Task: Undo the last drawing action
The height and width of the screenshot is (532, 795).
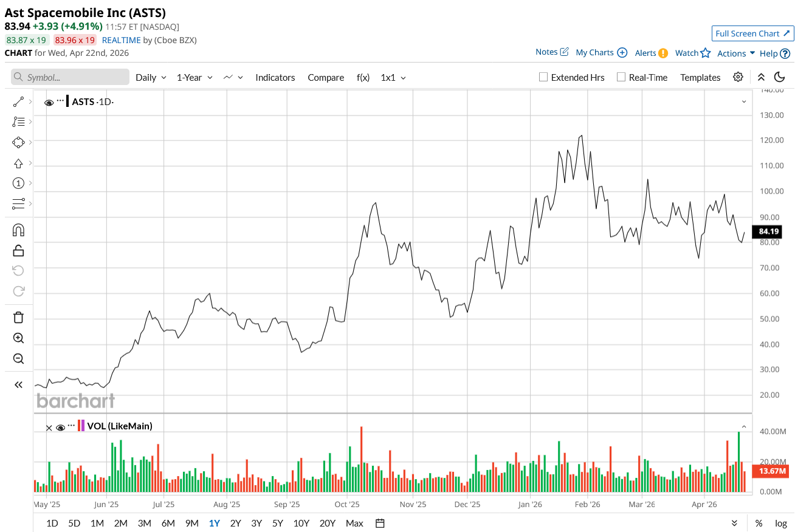Action: (18, 270)
